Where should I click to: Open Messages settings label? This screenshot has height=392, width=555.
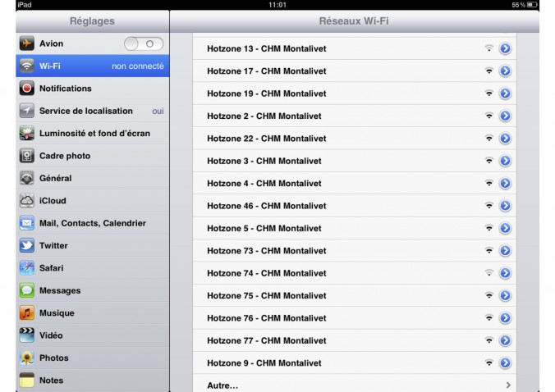click(60, 290)
